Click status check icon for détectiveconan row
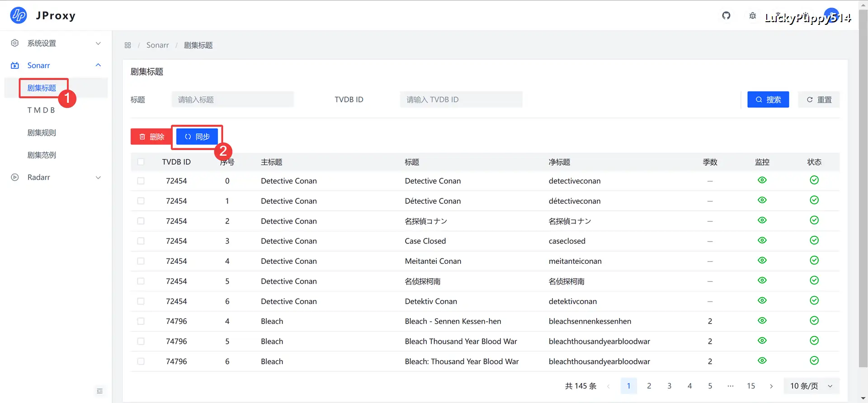The width and height of the screenshot is (868, 403). click(814, 200)
